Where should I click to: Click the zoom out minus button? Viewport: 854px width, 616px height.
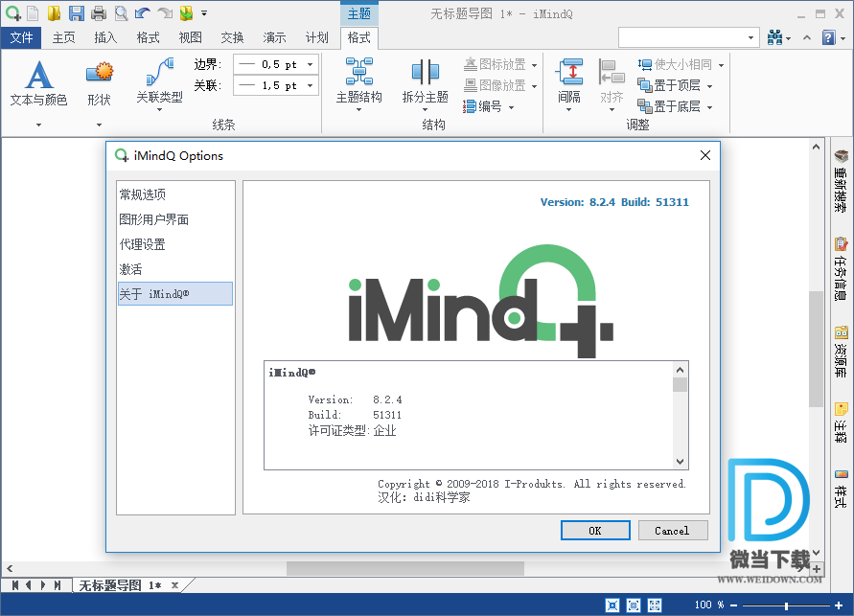733,605
